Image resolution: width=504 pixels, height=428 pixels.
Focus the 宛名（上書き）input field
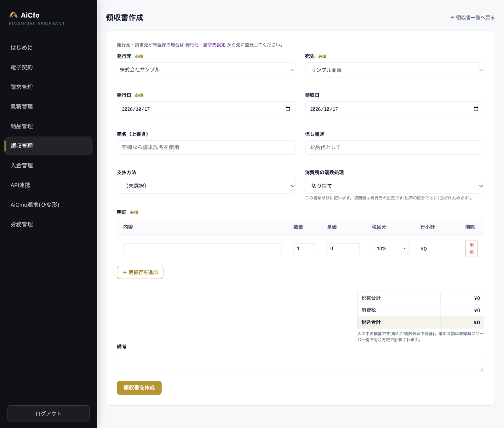tap(206, 147)
